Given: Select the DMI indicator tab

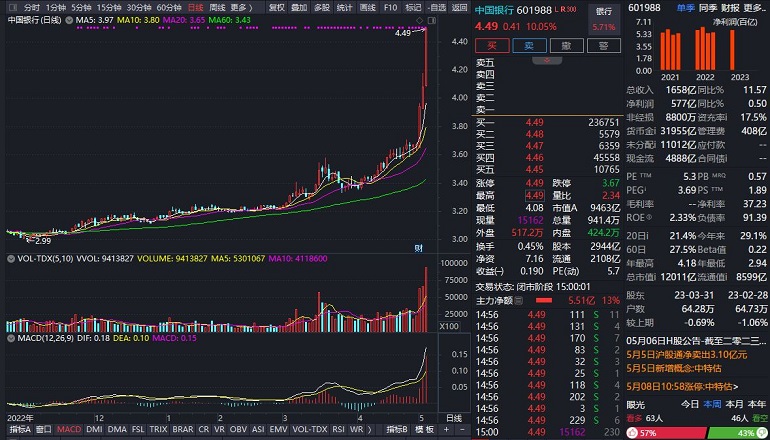Looking at the screenshot, I should [94, 429].
